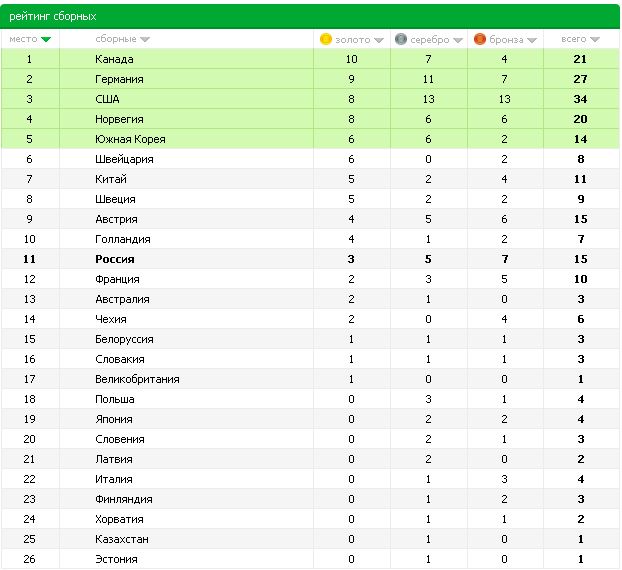This screenshot has height=570, width=622.
Task: Click the рейтинг сборных header title
Action: click(x=53, y=16)
